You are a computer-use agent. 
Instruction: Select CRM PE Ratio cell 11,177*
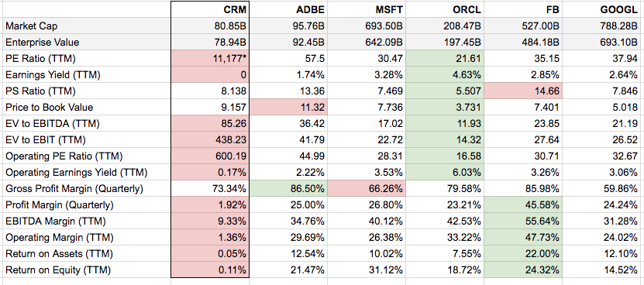pyautogui.click(x=210, y=59)
